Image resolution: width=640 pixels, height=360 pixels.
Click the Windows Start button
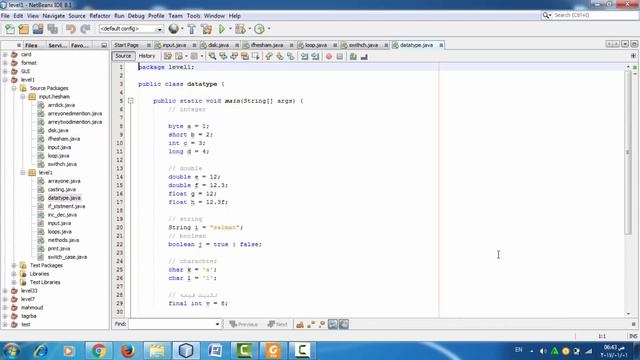pos(11,351)
